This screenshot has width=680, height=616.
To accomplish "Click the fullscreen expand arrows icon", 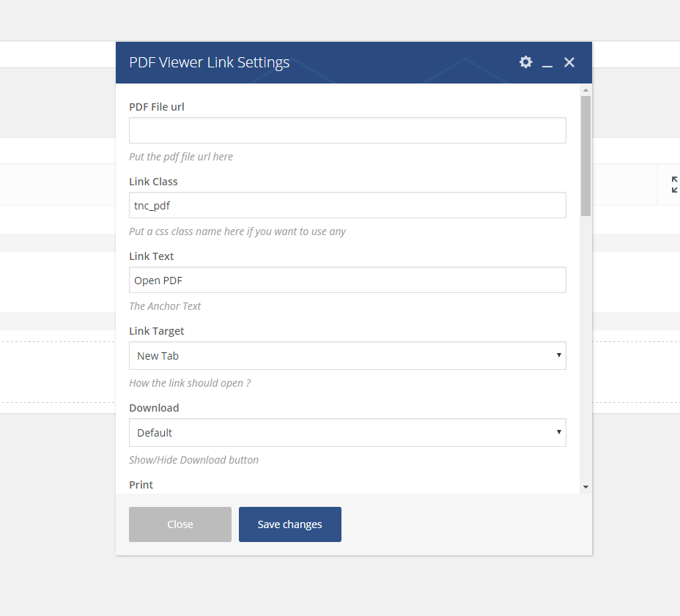I will [x=675, y=185].
